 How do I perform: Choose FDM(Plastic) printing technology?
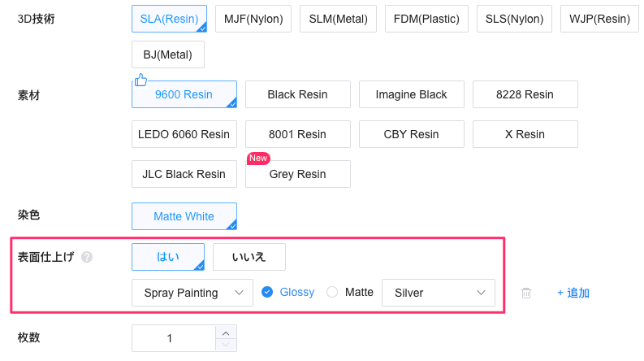[426, 19]
